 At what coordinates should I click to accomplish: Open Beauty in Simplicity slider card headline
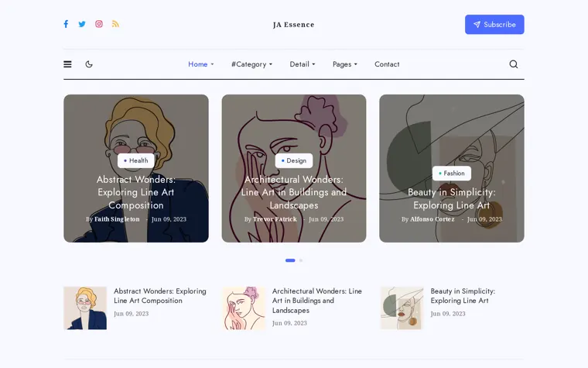(x=452, y=198)
